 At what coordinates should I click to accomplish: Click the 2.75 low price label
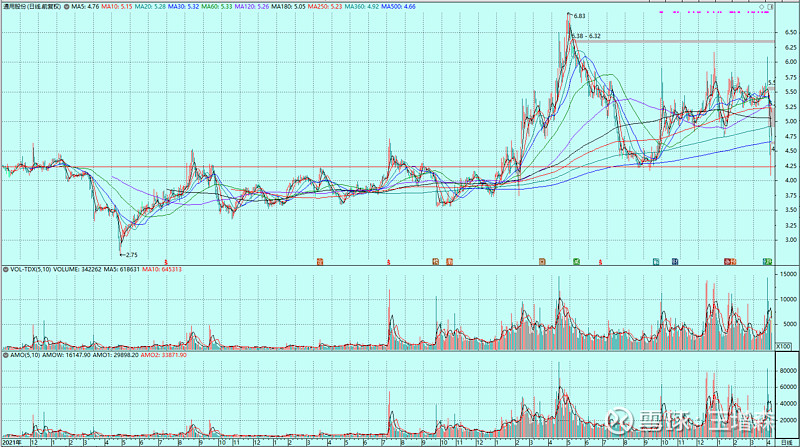[130, 228]
